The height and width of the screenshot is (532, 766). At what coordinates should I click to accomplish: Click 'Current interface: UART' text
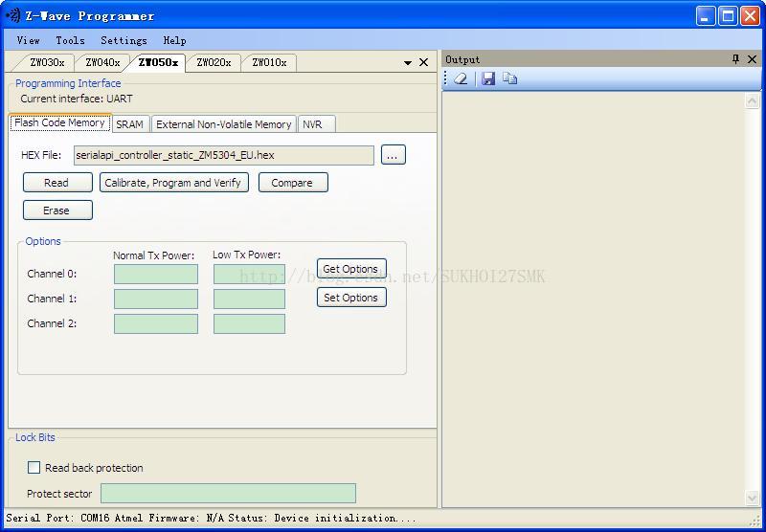point(77,99)
